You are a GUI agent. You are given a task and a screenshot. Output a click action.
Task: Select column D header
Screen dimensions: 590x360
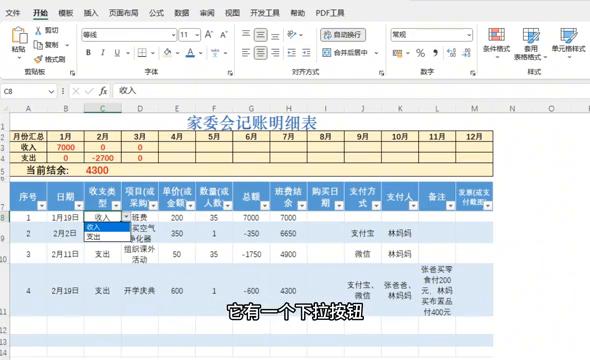[x=140, y=109]
